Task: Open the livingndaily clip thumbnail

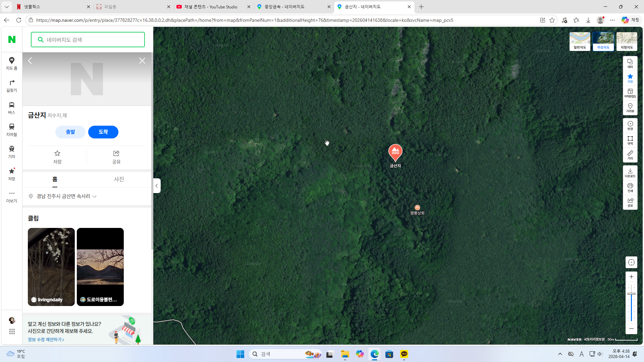Action: click(51, 267)
